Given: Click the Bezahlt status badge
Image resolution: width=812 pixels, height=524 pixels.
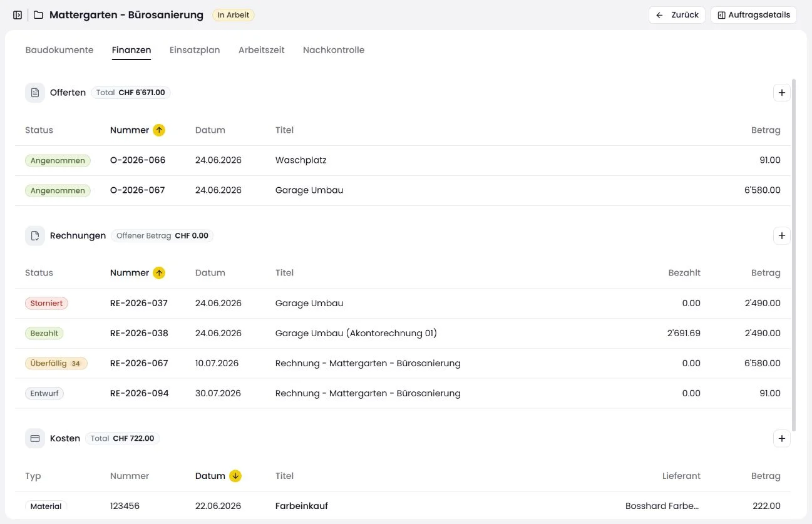Looking at the screenshot, I should (44, 334).
